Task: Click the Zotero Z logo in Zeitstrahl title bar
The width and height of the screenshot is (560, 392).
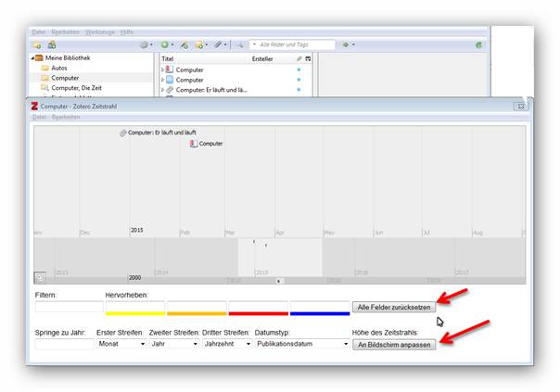Action: tap(34, 106)
